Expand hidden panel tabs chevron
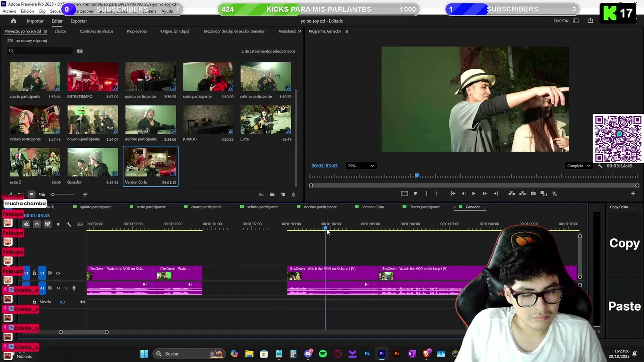This screenshot has width=644, height=362. (x=300, y=31)
